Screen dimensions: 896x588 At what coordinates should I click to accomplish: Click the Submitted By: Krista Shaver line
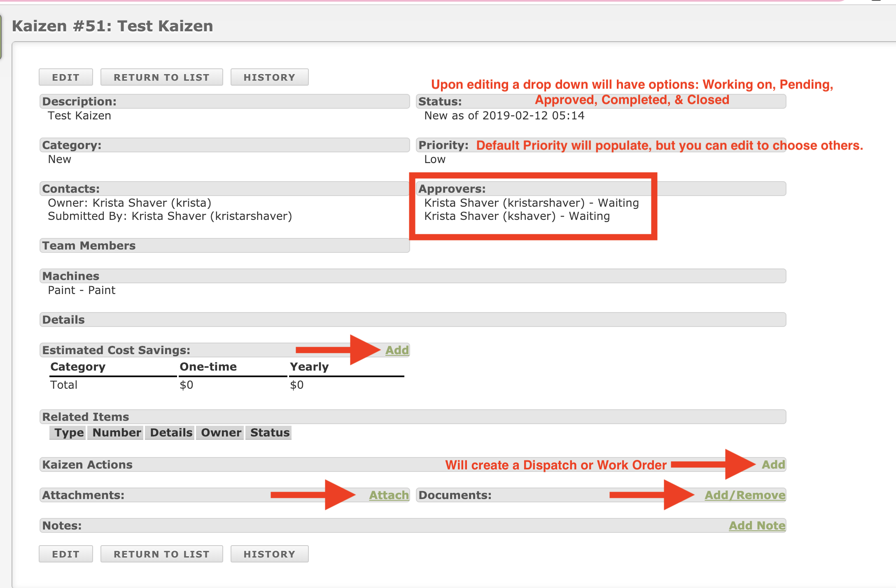point(170,216)
